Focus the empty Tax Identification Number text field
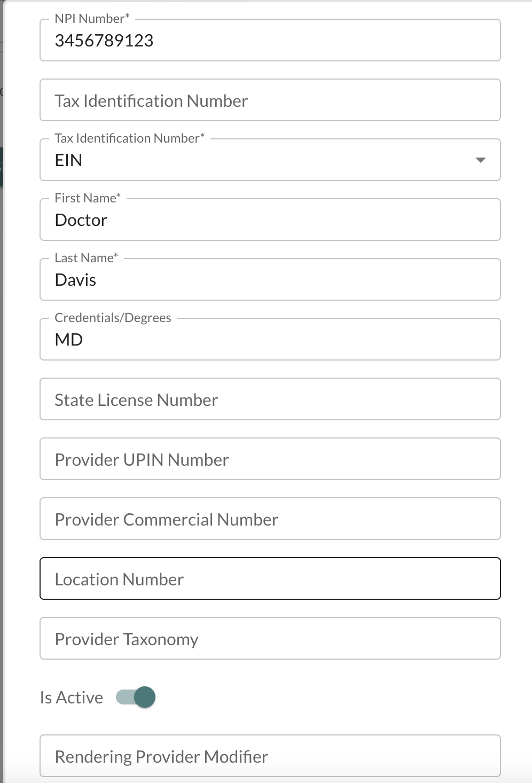The height and width of the screenshot is (783, 532). (x=270, y=100)
